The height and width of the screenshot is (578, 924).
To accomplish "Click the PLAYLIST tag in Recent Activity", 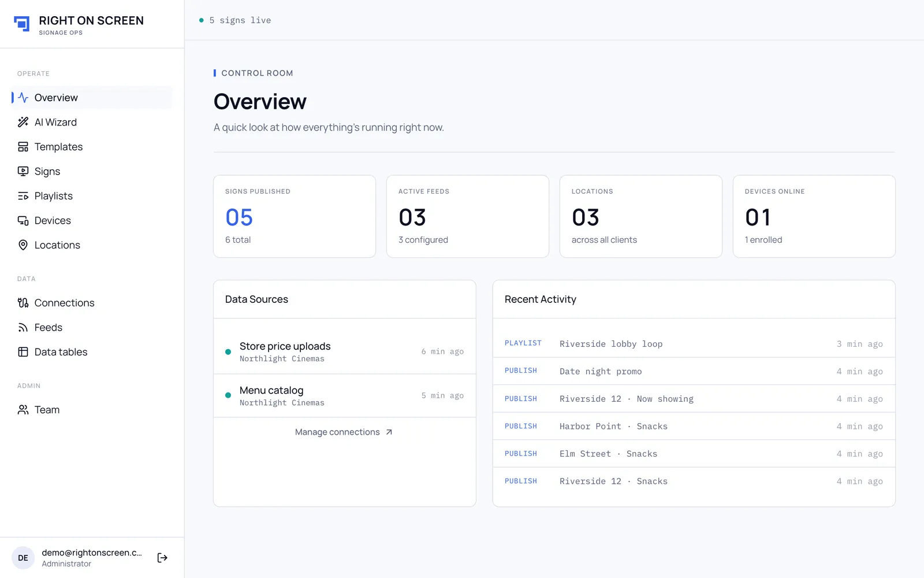I will click(x=523, y=343).
